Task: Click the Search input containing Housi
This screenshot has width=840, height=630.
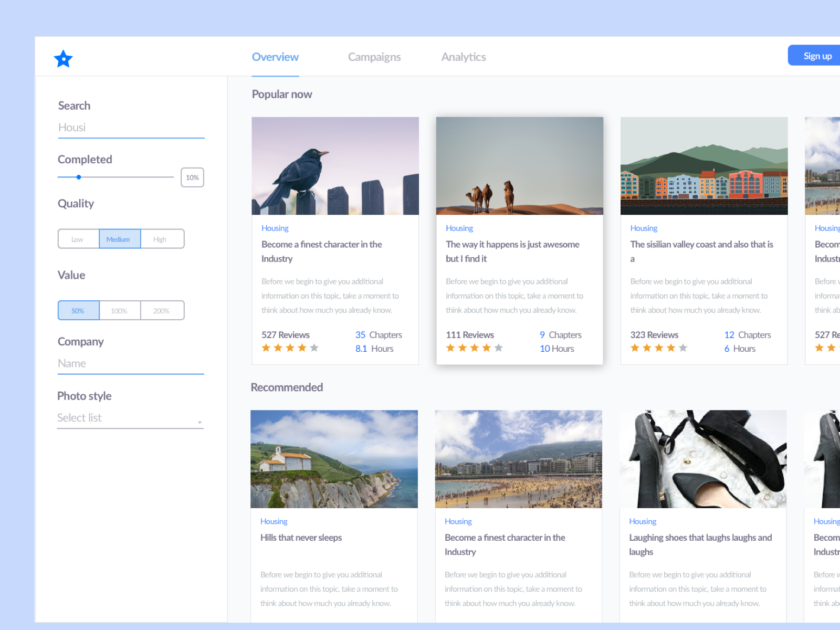Action: pyautogui.click(x=131, y=127)
